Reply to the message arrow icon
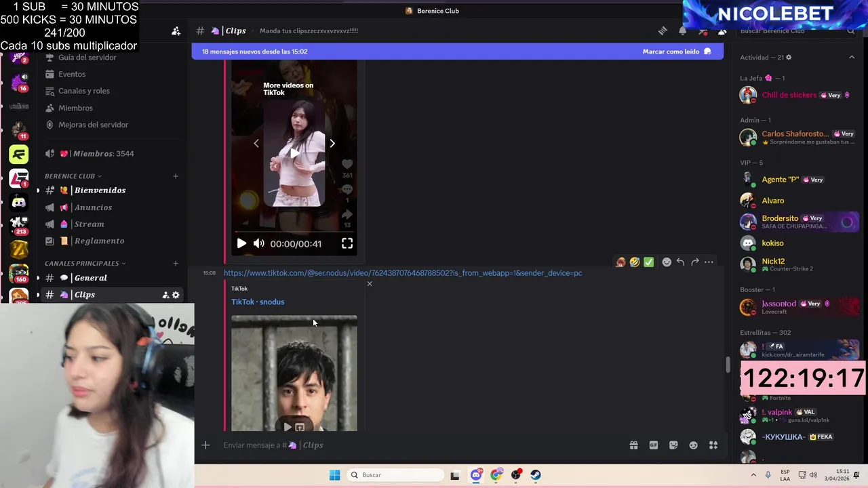This screenshot has width=868, height=488. (x=680, y=262)
